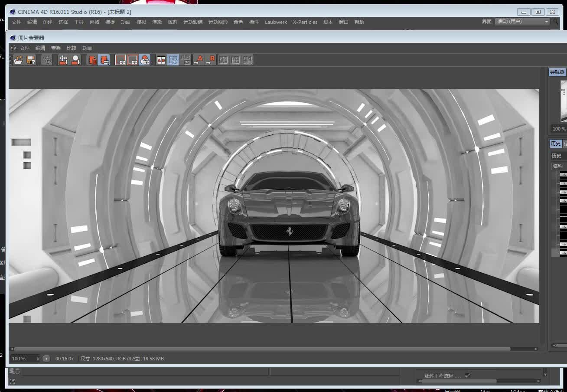Open the X-Particles menu in main window
Screen dimensions: 567x392
[x=305, y=22]
